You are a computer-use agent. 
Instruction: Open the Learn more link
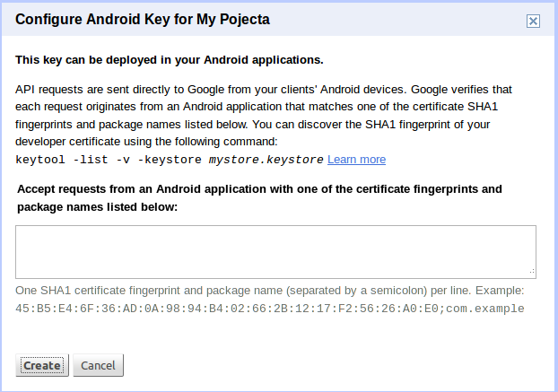(356, 160)
